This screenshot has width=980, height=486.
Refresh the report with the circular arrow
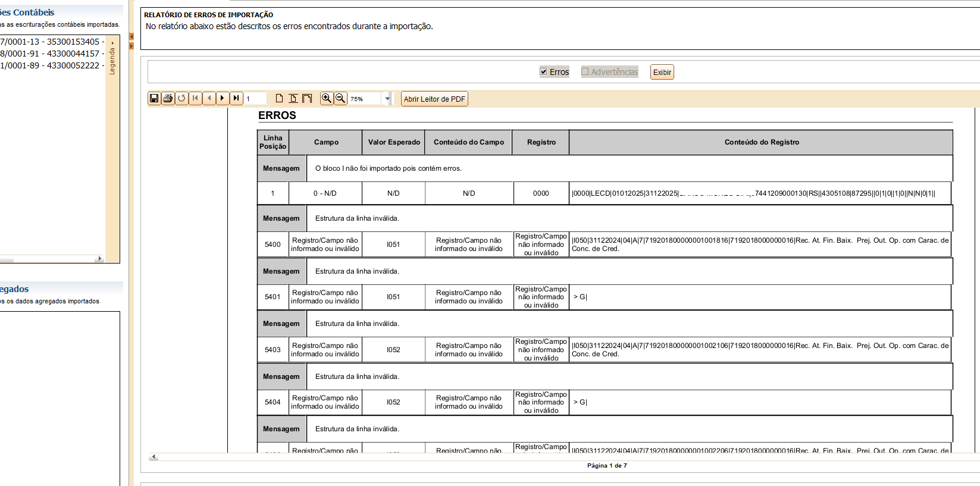click(x=181, y=98)
